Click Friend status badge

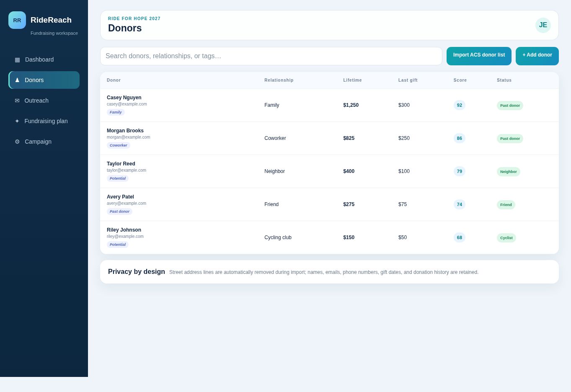pyautogui.click(x=506, y=205)
